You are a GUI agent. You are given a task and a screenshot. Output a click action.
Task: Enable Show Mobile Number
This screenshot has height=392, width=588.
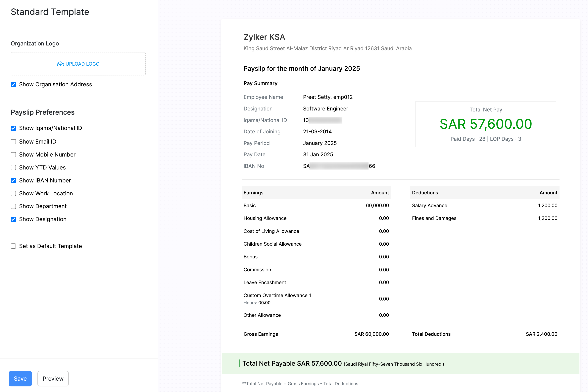pos(14,155)
